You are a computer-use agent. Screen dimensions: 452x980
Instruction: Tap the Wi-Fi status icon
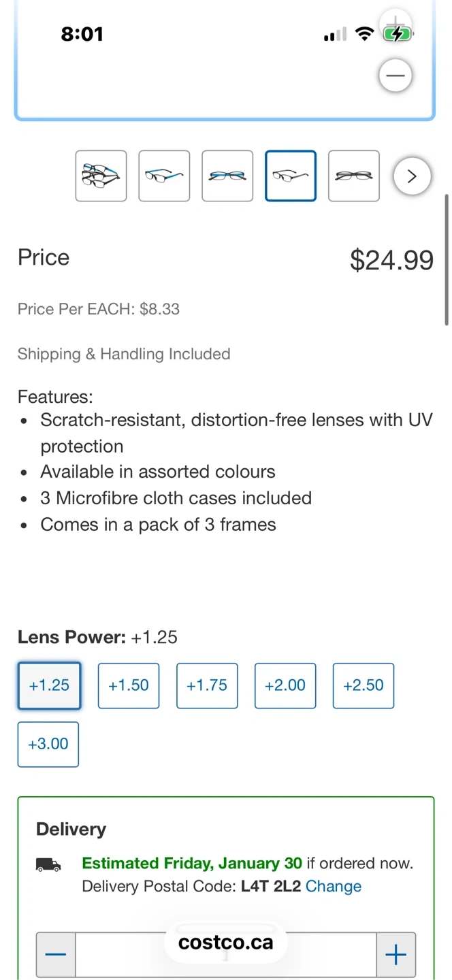[365, 34]
